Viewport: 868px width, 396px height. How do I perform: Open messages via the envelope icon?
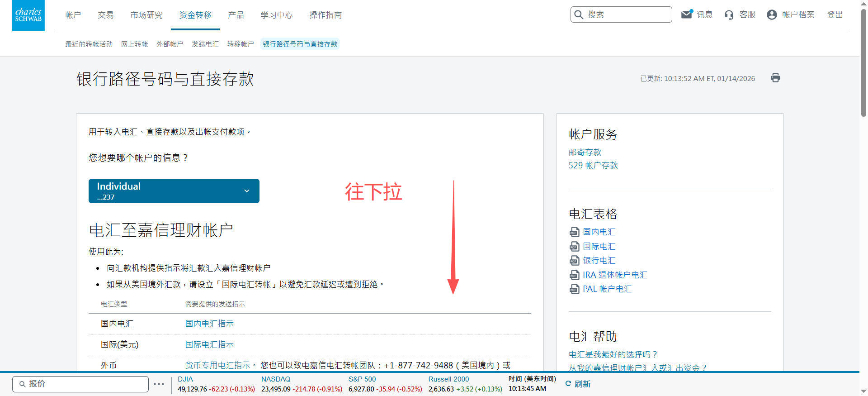click(687, 14)
